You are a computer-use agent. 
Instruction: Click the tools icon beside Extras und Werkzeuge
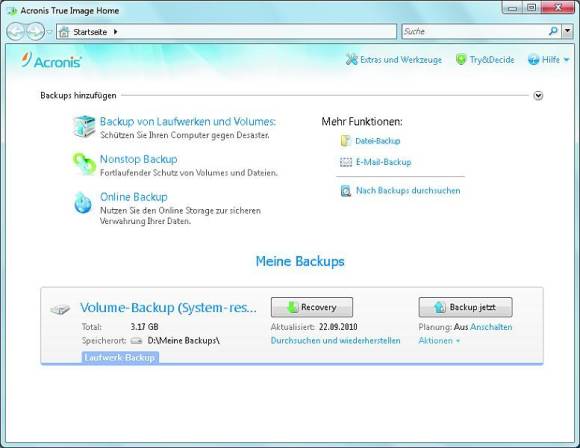pos(352,59)
